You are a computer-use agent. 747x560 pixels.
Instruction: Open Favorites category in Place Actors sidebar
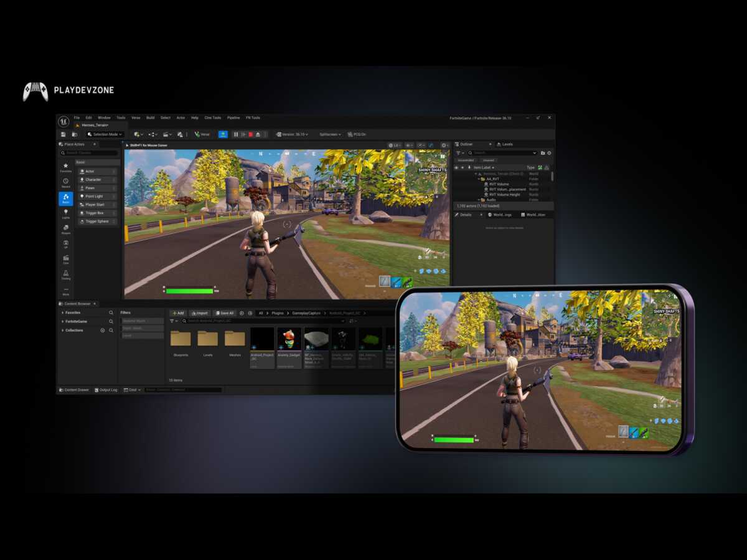[66, 167]
